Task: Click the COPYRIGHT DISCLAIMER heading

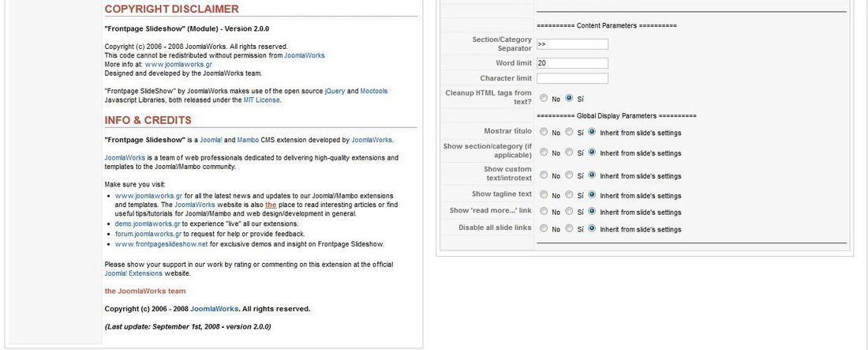Action: (171, 9)
